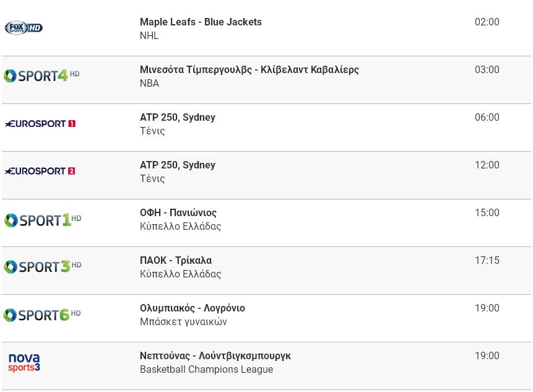Image resolution: width=533 pixels, height=392 pixels.
Task: Click the Sport6 HD channel logo
Action: [x=42, y=315]
